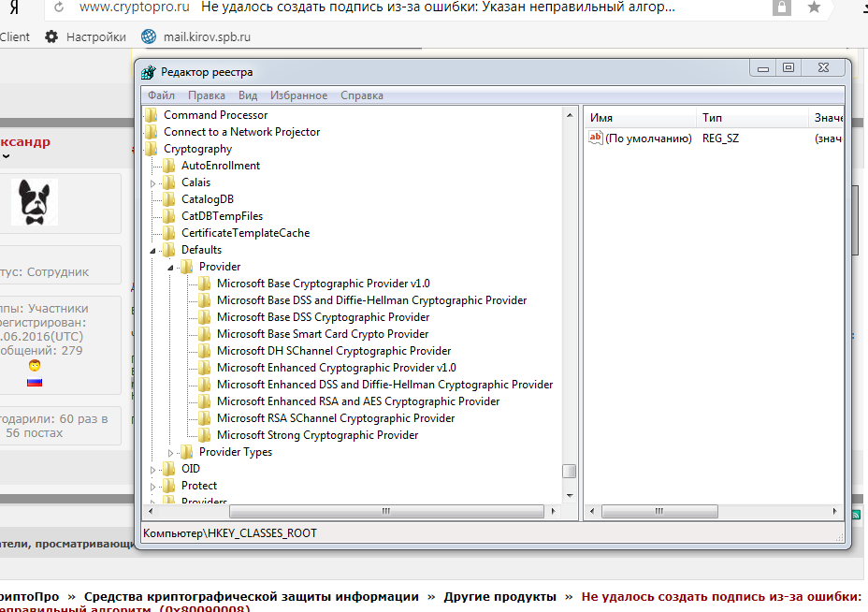
Task: Collapse the Provider tree node
Action: tap(171, 268)
